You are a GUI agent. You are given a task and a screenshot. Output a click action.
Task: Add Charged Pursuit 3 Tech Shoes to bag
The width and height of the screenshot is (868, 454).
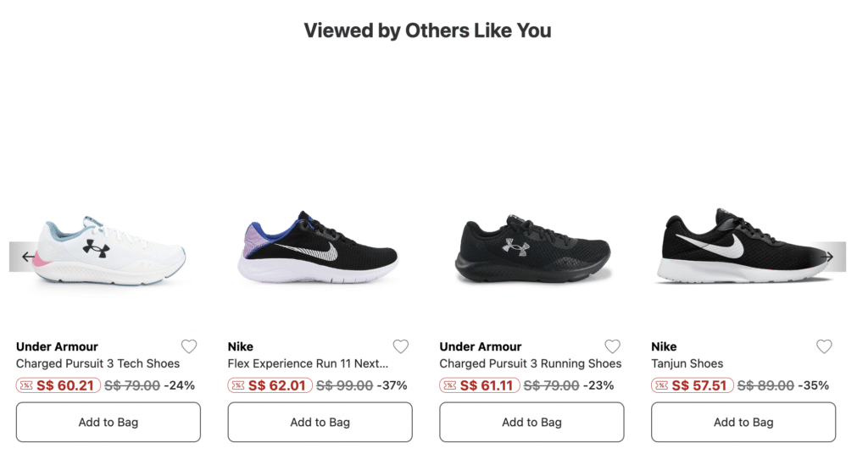point(108,422)
